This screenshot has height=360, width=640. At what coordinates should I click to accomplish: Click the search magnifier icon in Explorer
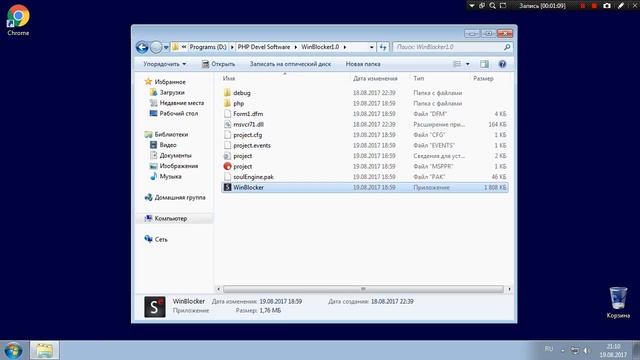tap(507, 47)
